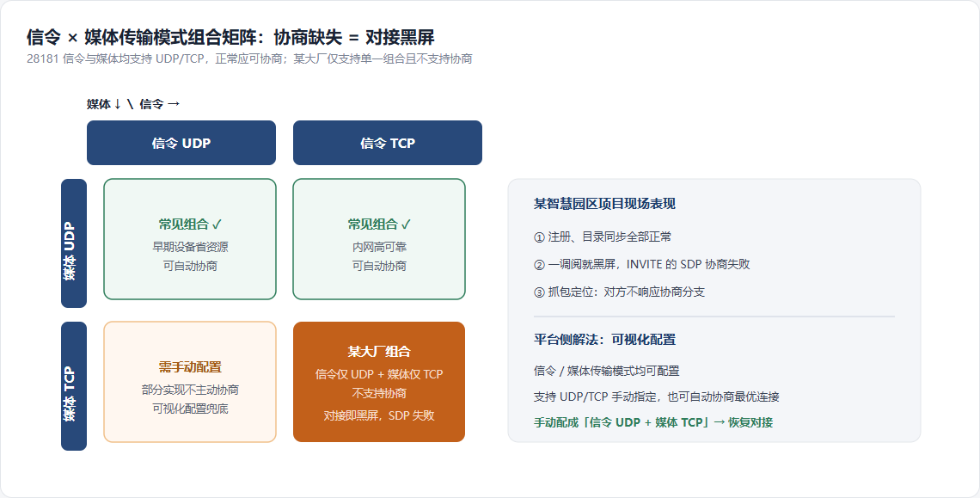
Task: Click 早期设备省资源 text
Action: 190,247
